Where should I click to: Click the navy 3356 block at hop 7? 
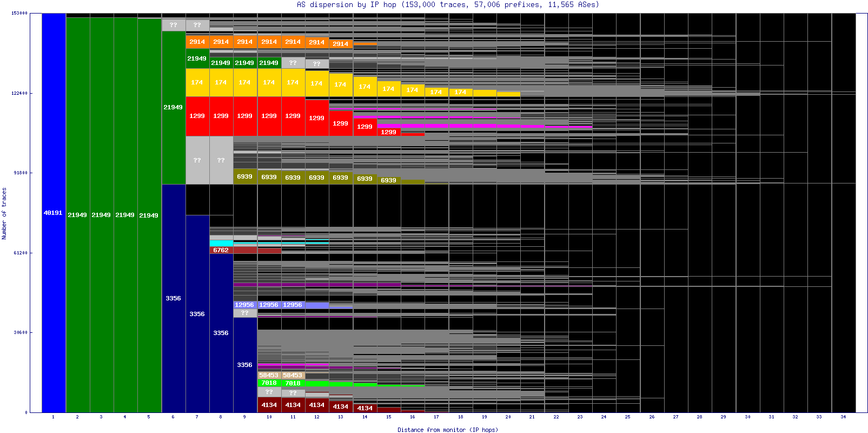coord(197,314)
